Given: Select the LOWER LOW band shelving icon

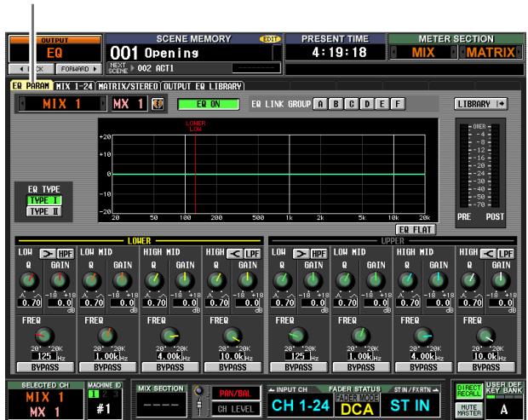Looking at the screenshot, I should coord(48,254).
